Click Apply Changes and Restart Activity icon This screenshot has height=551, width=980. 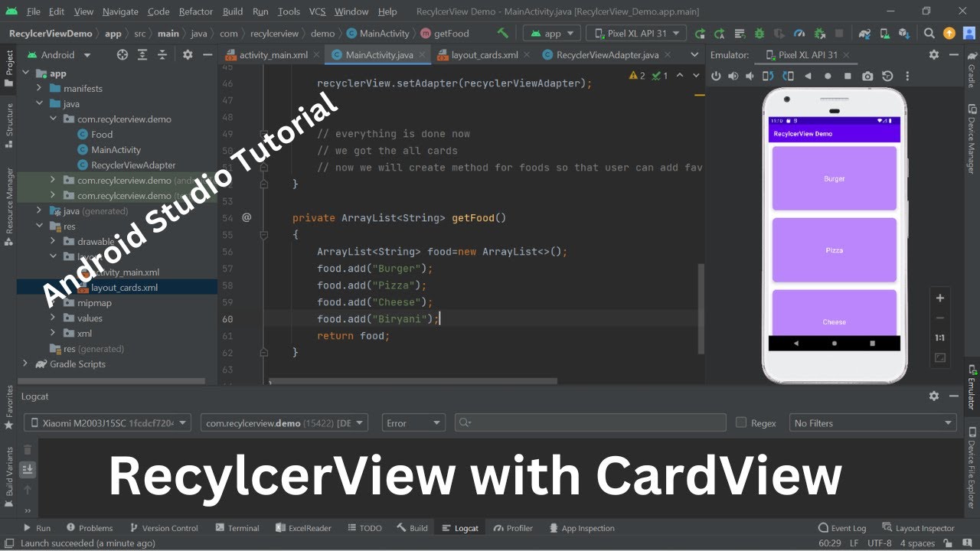pyautogui.click(x=719, y=33)
